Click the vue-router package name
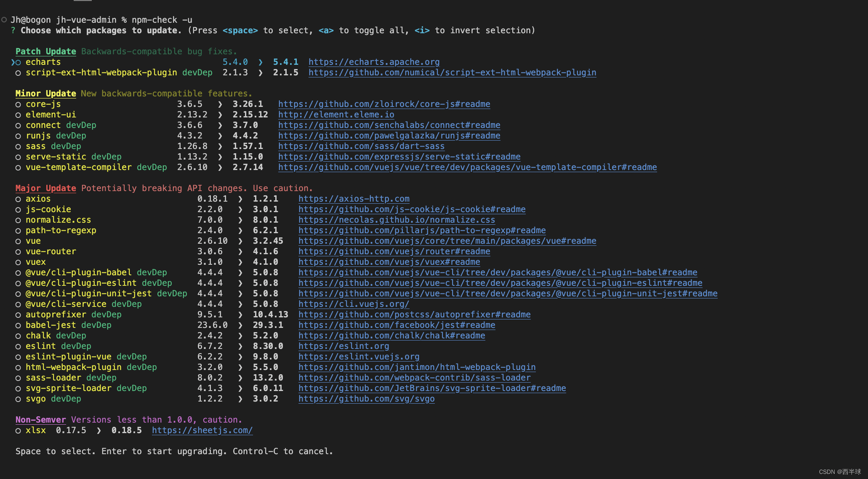 point(51,252)
